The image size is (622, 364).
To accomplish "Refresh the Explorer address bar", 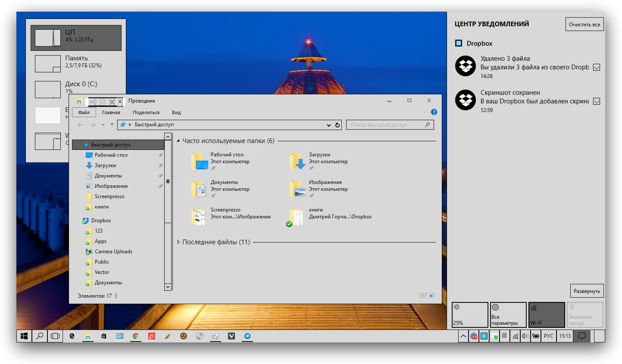I will (338, 125).
